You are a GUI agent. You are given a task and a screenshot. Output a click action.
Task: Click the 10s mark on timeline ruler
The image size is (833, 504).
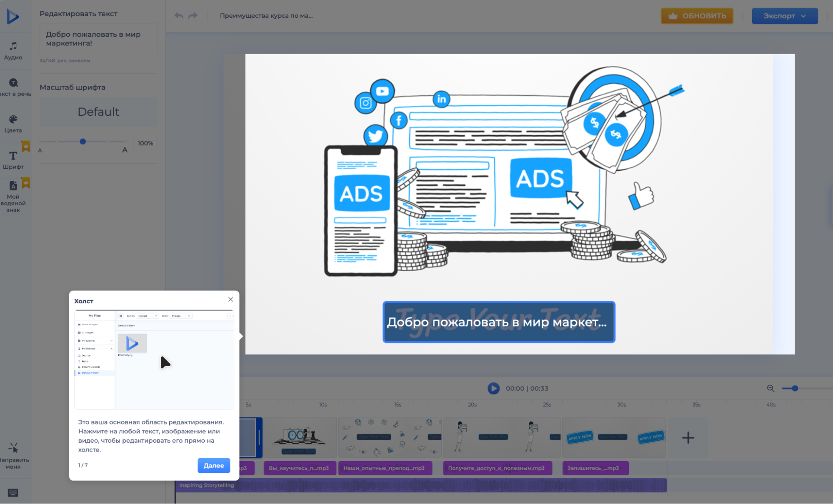[323, 404]
